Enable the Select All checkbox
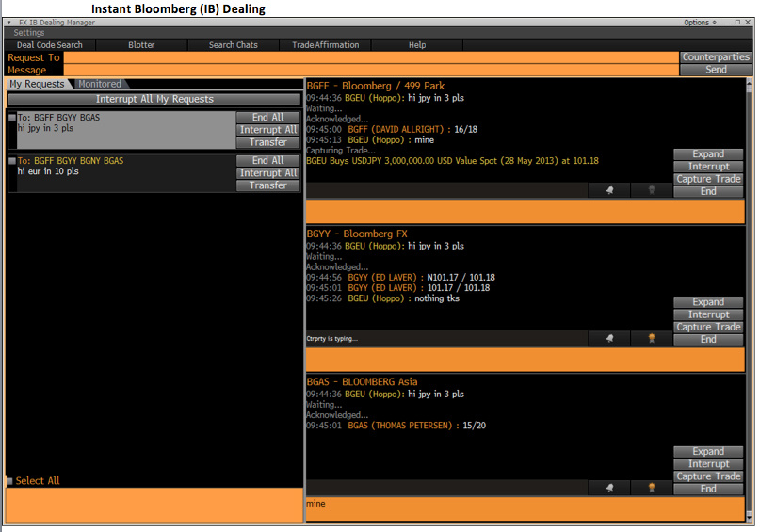Screen dimensions: 760x532 [x=10, y=481]
